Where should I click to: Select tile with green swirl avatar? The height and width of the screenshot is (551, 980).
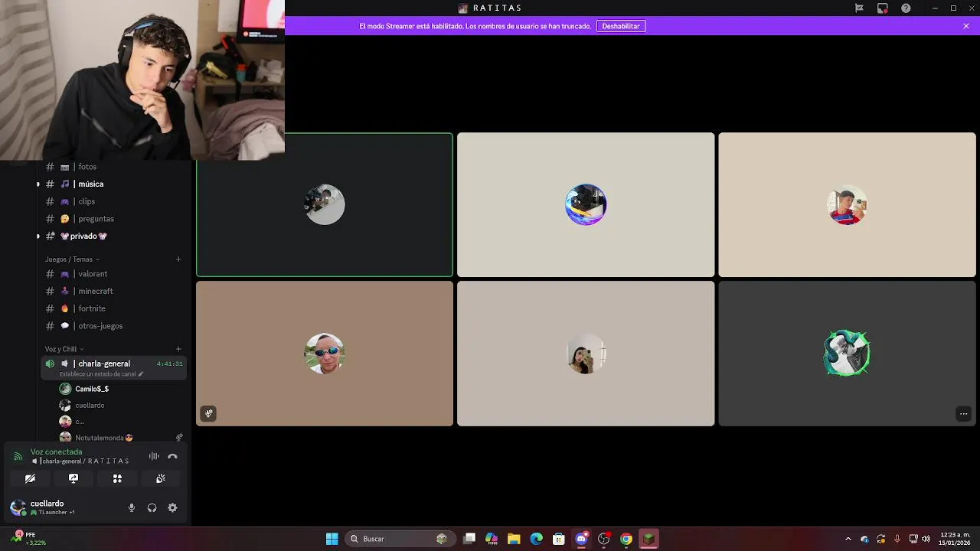pos(847,354)
